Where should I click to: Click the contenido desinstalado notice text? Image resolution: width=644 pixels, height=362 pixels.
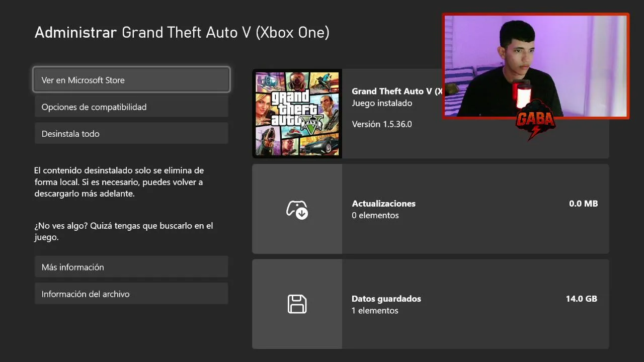click(119, 182)
